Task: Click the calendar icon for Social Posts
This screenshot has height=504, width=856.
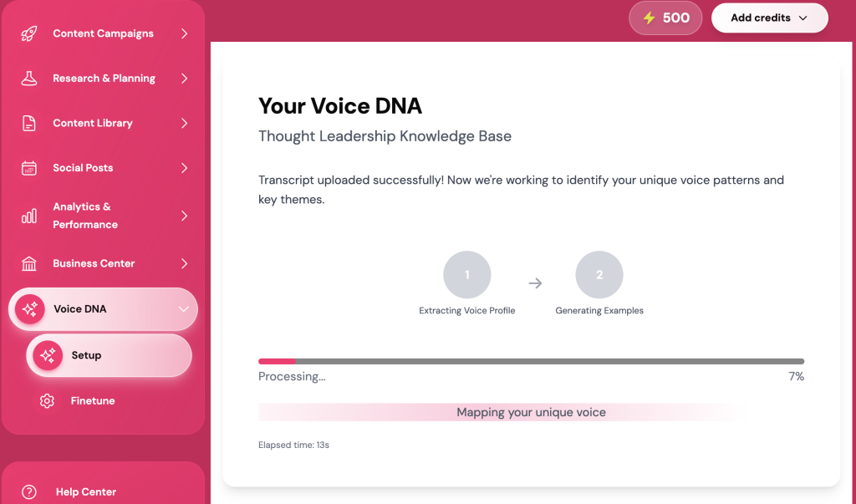Action: tap(29, 168)
